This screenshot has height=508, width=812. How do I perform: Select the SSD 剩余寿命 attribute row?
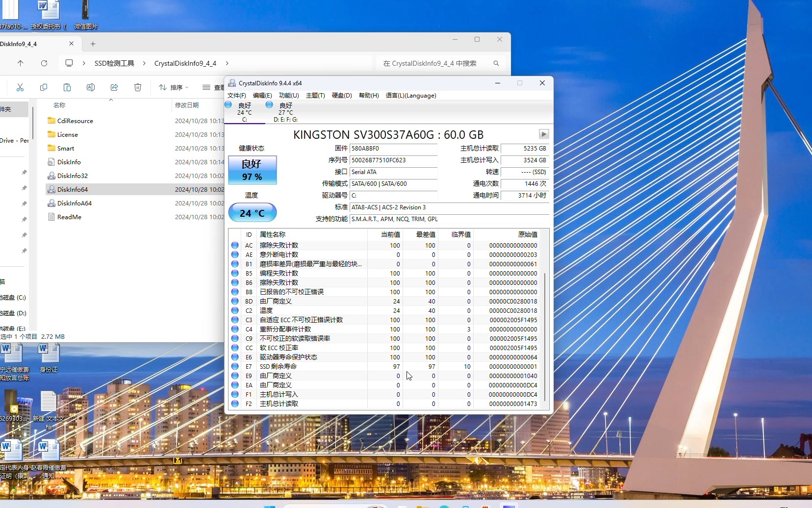click(384, 366)
